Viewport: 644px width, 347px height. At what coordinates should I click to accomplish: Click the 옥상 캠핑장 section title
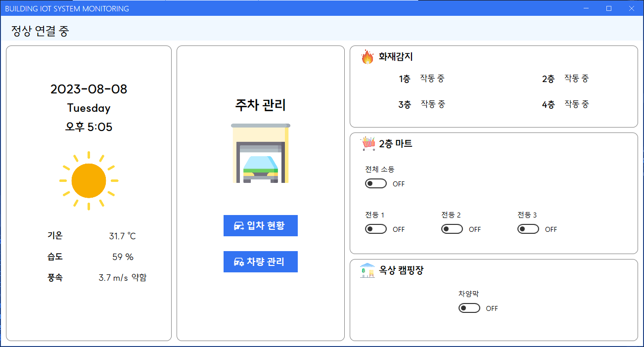[x=401, y=270]
